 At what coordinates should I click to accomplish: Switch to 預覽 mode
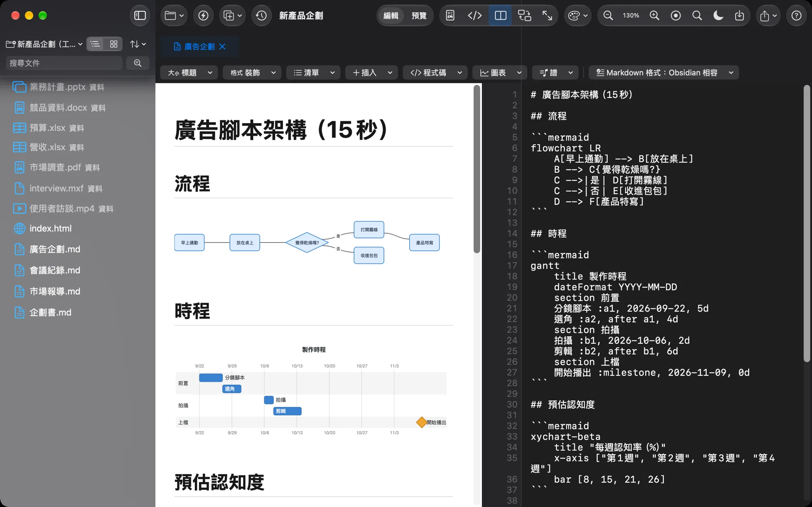(x=419, y=15)
